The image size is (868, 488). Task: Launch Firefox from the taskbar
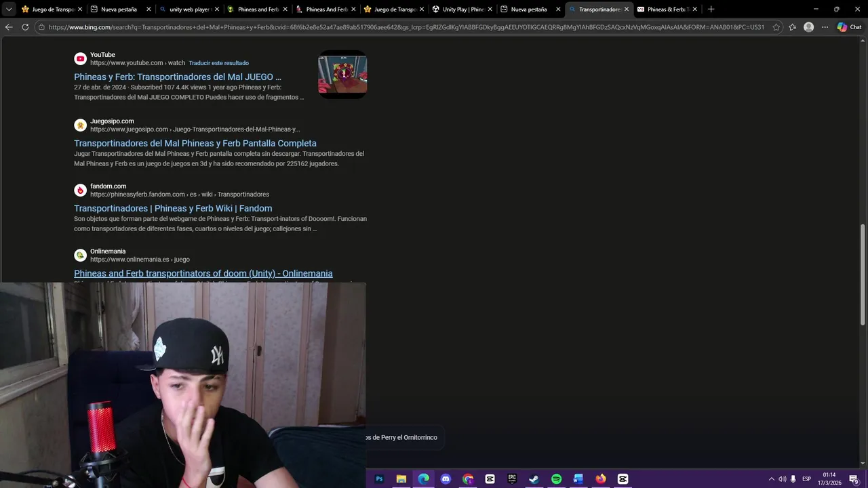coord(601,479)
